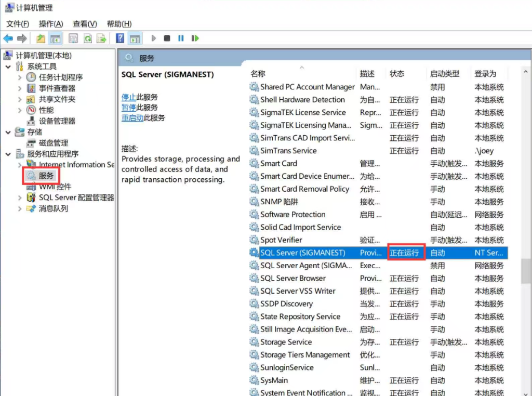Open the 查看(V) menu
This screenshot has height=396, width=532.
(85, 24)
